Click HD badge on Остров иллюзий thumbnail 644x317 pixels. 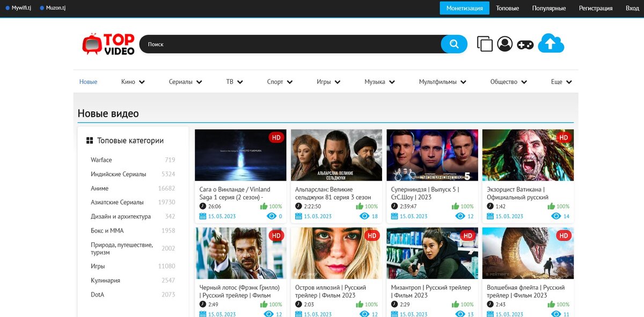tap(372, 235)
